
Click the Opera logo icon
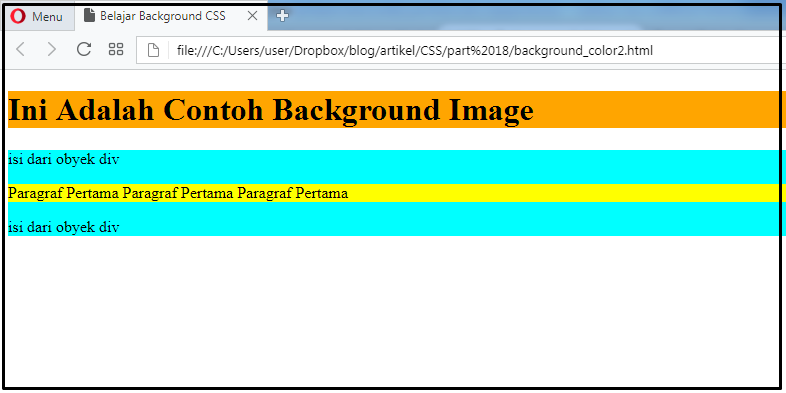[17, 17]
